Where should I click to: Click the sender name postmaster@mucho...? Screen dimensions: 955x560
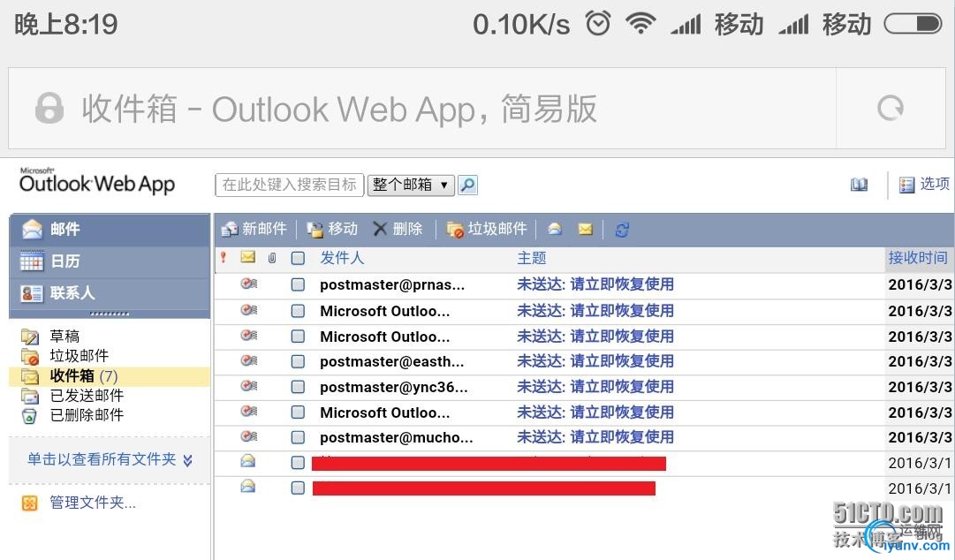click(397, 437)
